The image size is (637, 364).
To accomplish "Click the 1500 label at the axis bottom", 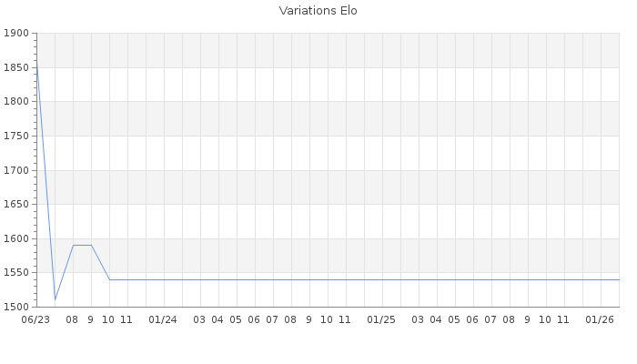I will click(x=17, y=307).
